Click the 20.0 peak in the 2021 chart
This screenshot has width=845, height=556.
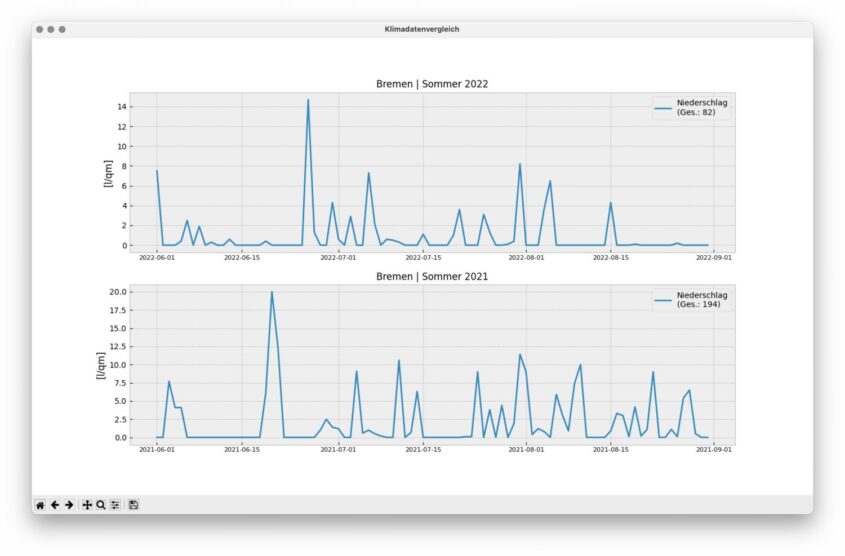[x=272, y=292]
